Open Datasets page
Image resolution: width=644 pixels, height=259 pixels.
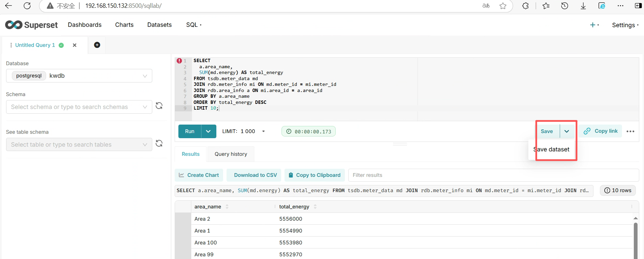pyautogui.click(x=159, y=25)
